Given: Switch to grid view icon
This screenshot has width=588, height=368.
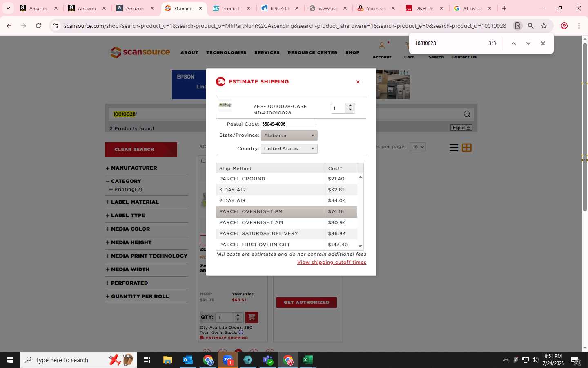Looking at the screenshot, I should click(x=467, y=148).
